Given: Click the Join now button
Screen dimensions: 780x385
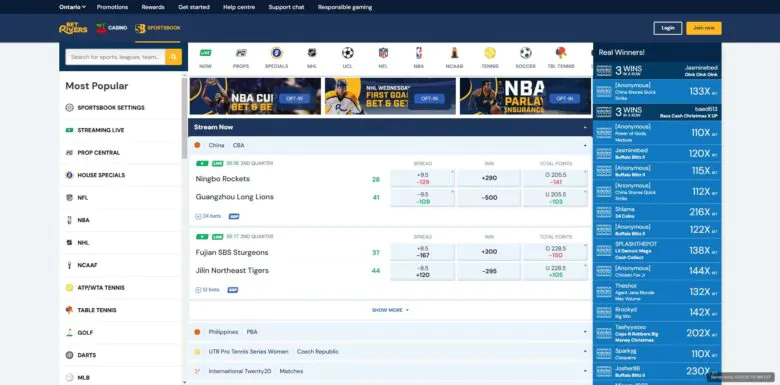Looking at the screenshot, I should pos(704,28).
